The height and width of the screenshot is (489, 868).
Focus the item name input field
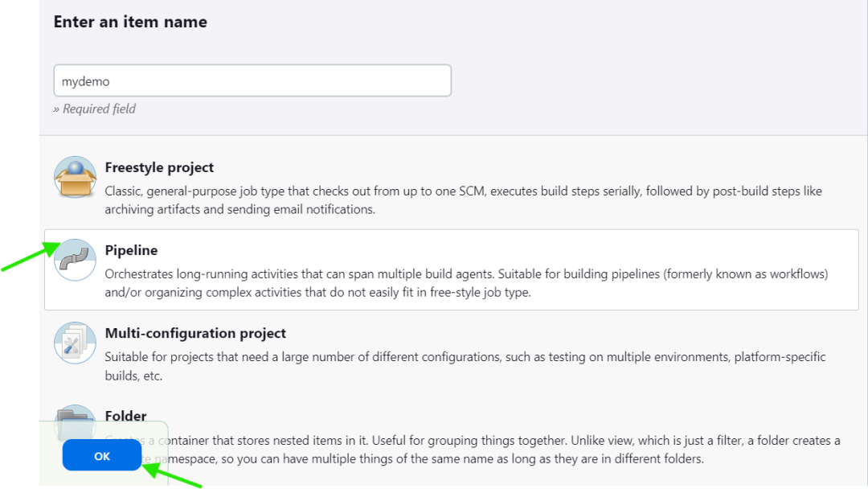252,81
